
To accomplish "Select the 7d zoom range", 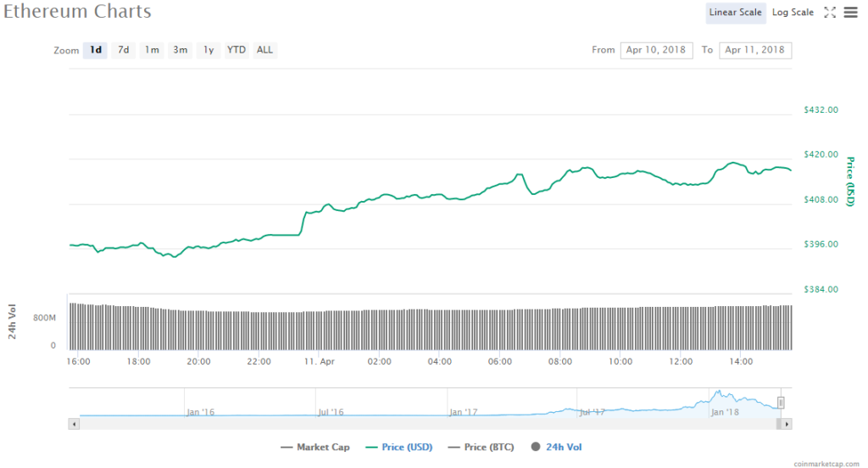I will 124,50.
